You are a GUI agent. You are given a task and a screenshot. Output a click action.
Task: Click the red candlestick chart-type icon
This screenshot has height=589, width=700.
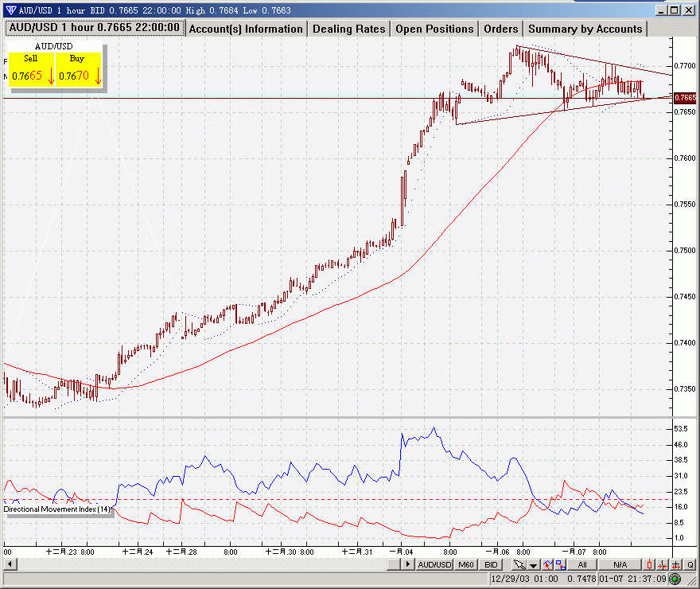(649, 565)
